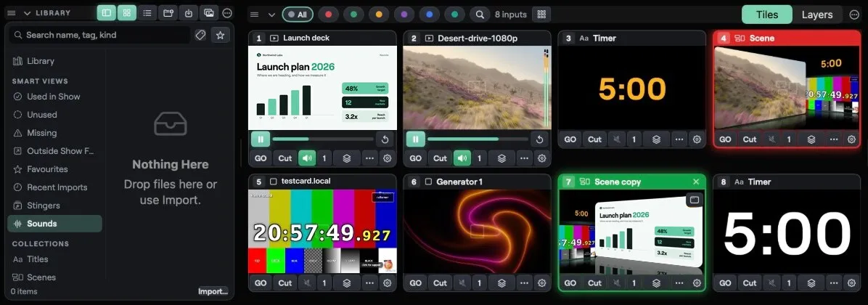Screen dimensions: 868x305
Task: Click GO on input 3 Timer
Action: (x=570, y=139)
